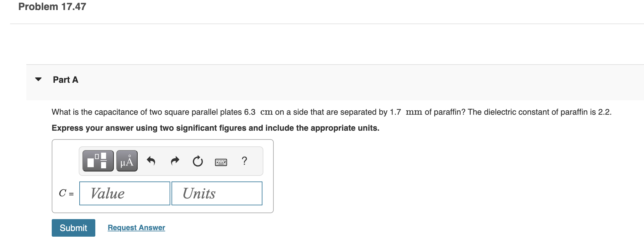Click the Problem 17.47 heading
The height and width of the screenshot is (247, 644).
[52, 6]
